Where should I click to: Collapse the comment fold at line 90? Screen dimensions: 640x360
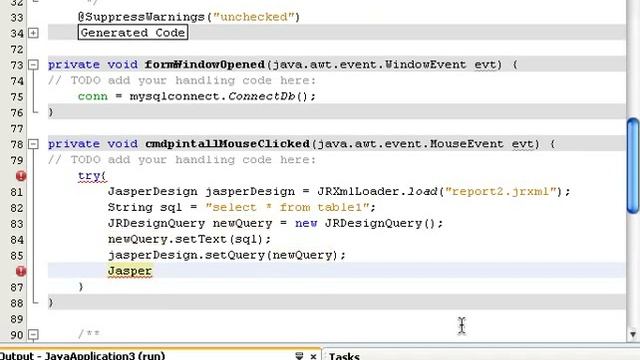(x=33, y=335)
